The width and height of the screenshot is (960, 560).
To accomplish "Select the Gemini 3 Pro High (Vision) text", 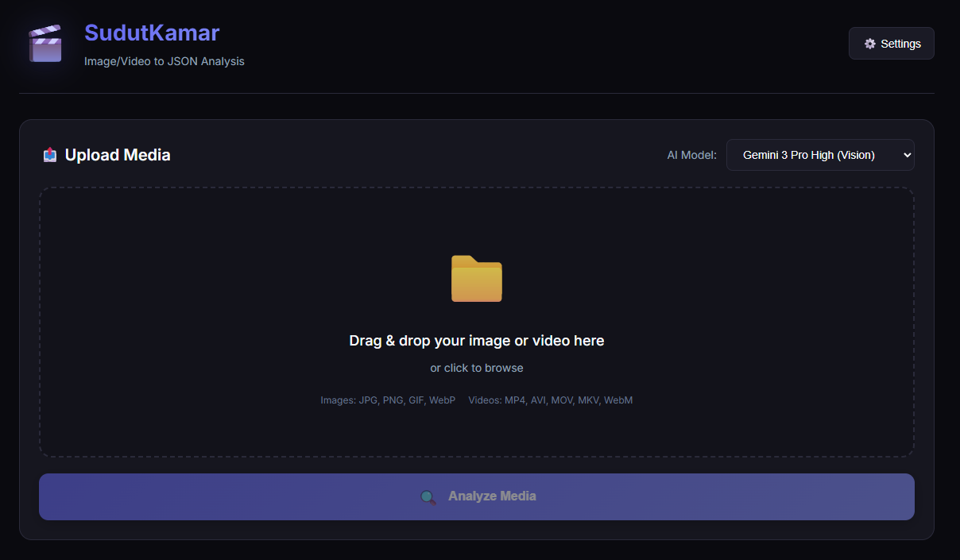I will coord(808,155).
